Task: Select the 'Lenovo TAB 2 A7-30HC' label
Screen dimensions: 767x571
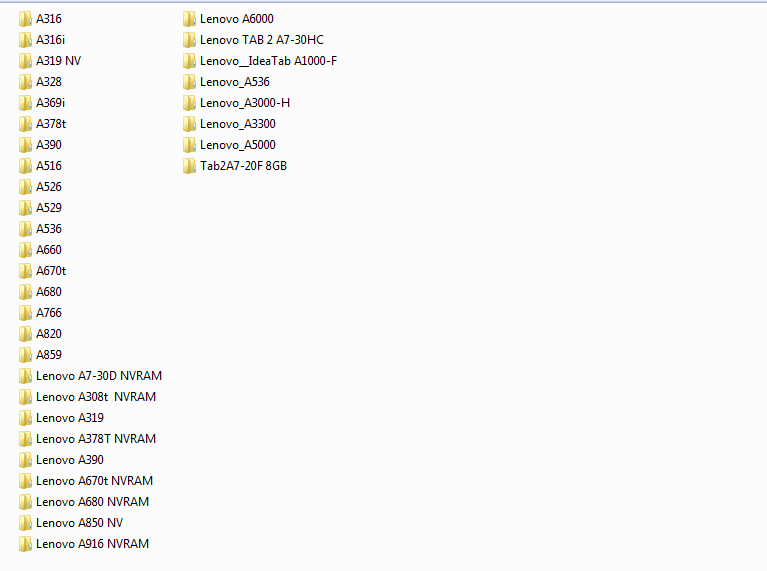Action: pyautogui.click(x=262, y=40)
